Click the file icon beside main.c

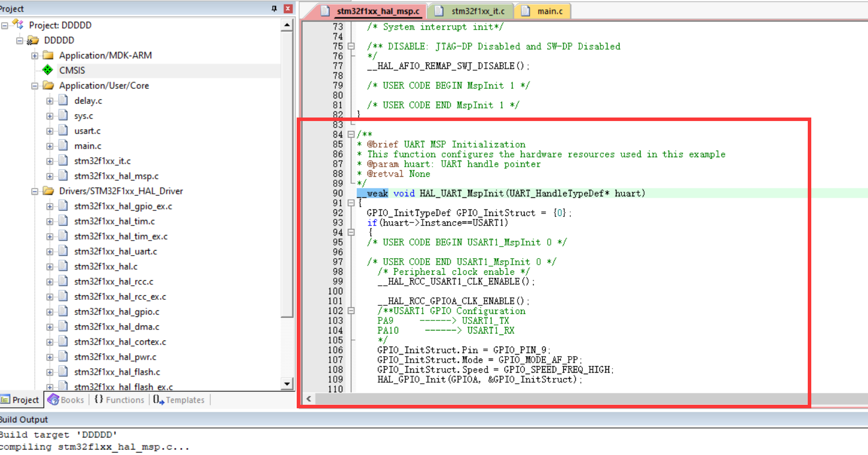pyautogui.click(x=63, y=146)
